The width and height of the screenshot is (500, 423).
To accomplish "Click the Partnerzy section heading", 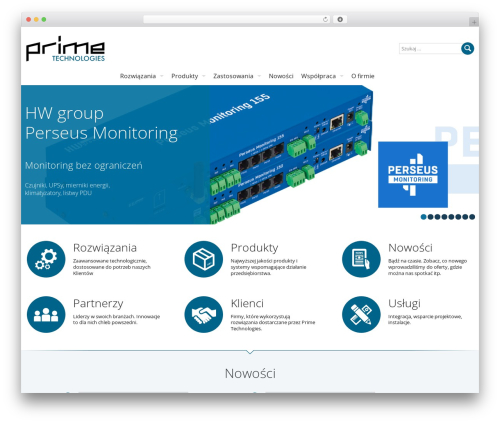I will (98, 304).
